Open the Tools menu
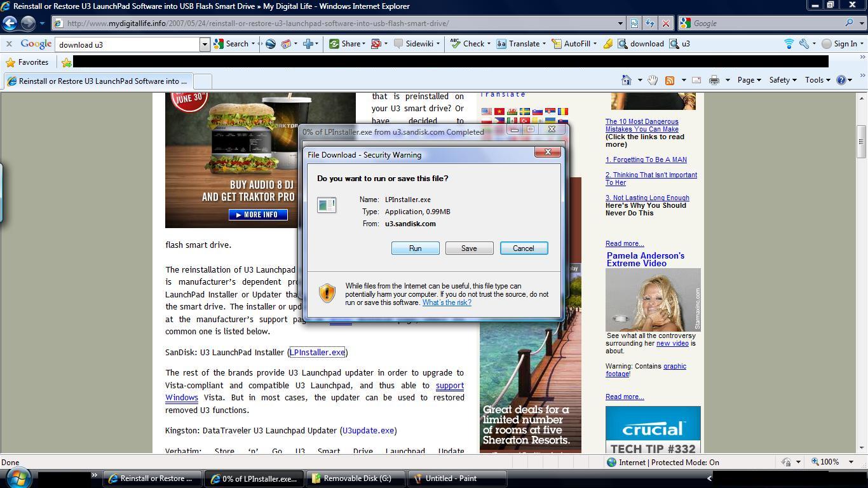The width and height of the screenshot is (868, 488). [x=817, y=80]
